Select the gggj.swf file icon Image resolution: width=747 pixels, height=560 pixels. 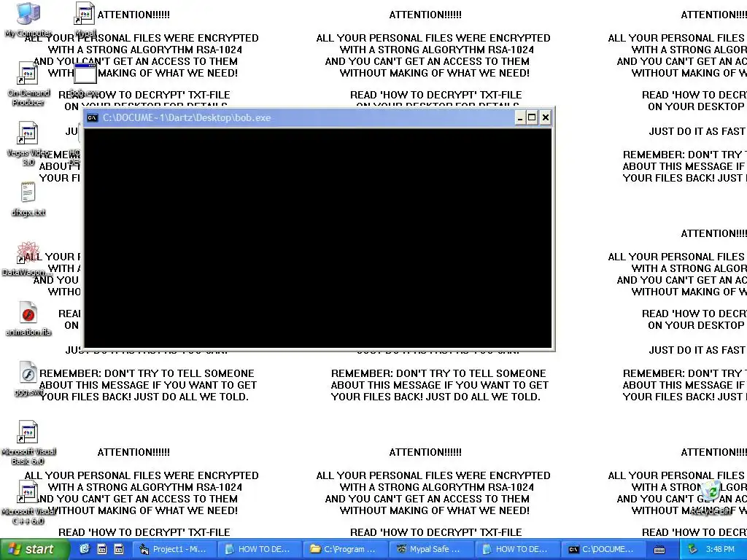click(28, 378)
